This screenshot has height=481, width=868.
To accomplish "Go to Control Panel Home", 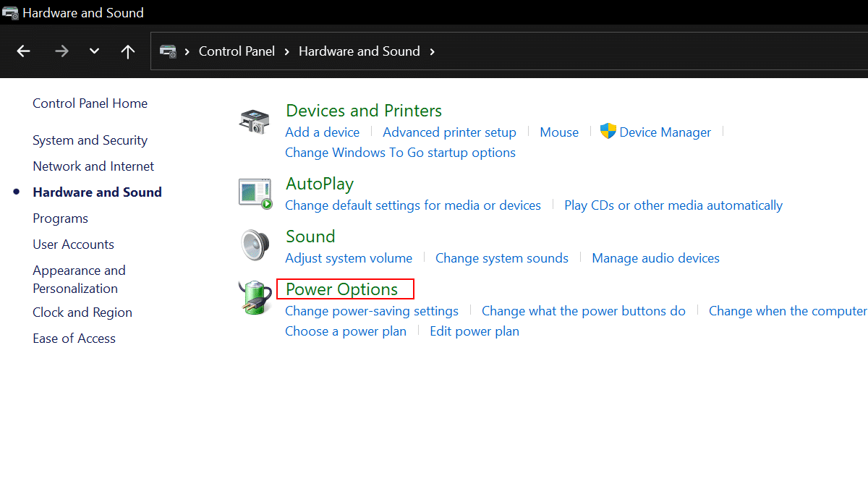I will pos(90,103).
